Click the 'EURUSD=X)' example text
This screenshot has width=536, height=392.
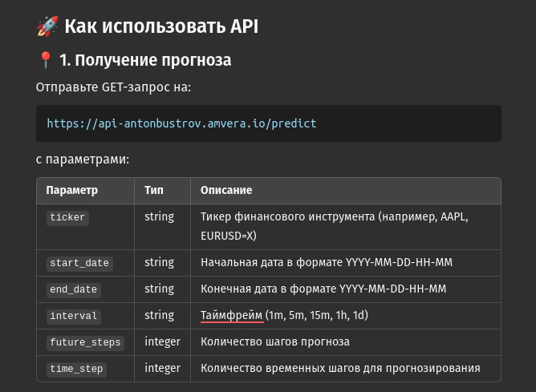(x=229, y=236)
